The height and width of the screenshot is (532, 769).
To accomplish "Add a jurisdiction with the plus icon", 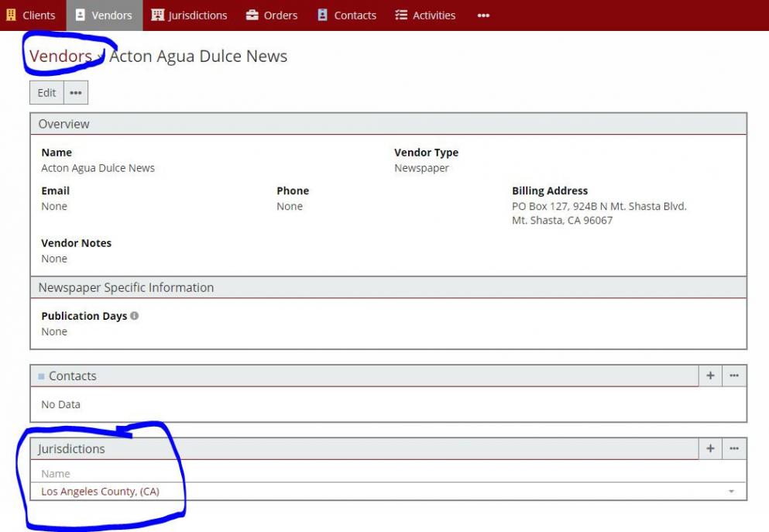I will 710,448.
